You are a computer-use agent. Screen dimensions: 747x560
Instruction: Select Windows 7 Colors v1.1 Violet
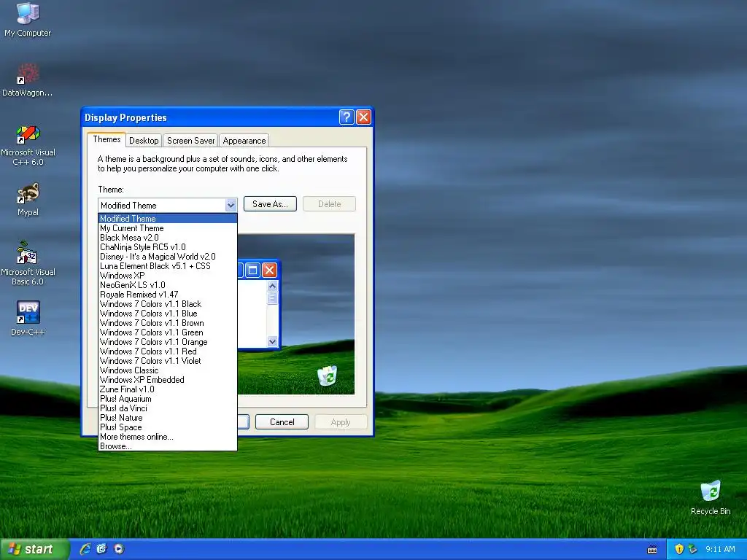point(168,361)
